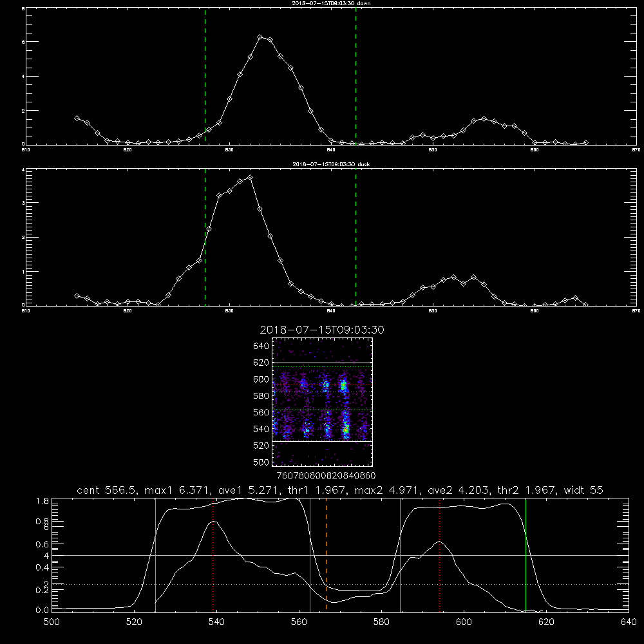Screen dimensions: 644x644
Task: Click the '540' label on the heatmap y-axis
Action: pyautogui.click(x=261, y=429)
